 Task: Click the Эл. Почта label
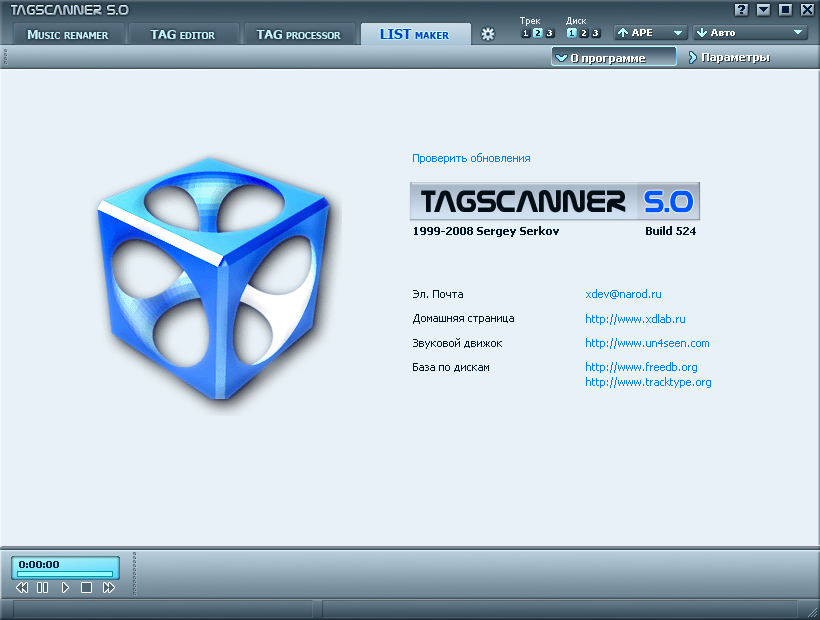[438, 294]
